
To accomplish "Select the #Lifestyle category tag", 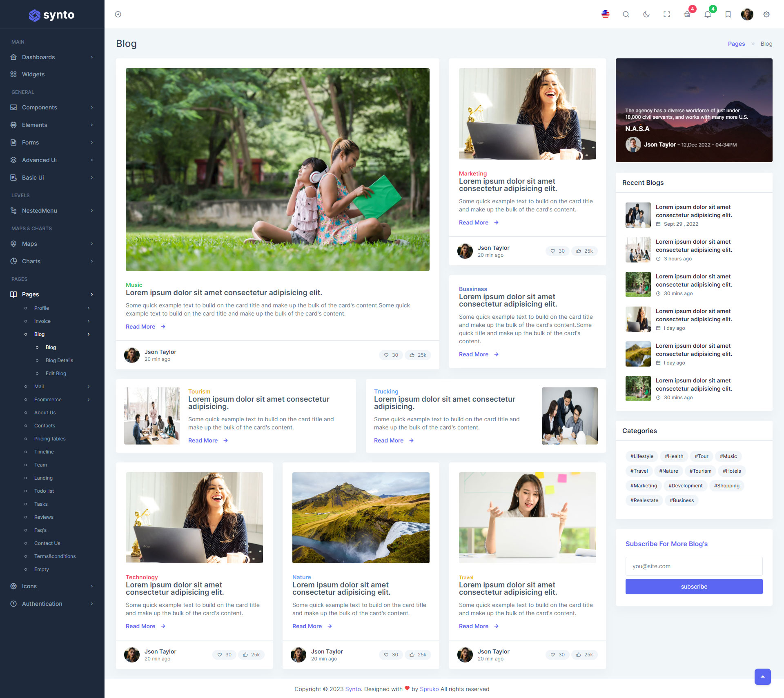I will (641, 456).
